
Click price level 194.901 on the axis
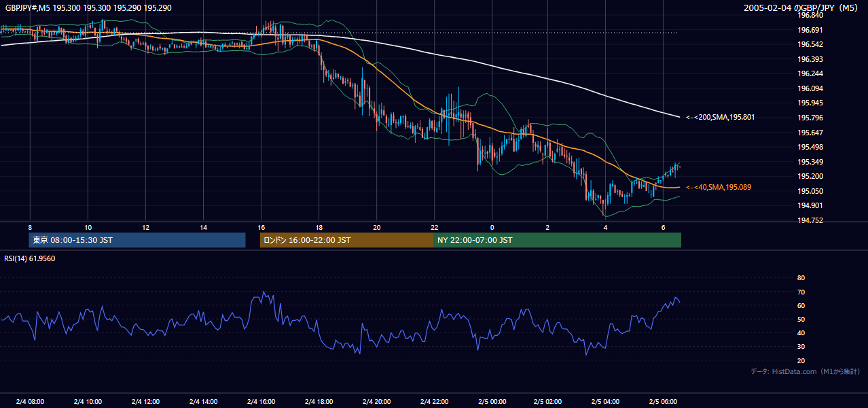tap(810, 205)
